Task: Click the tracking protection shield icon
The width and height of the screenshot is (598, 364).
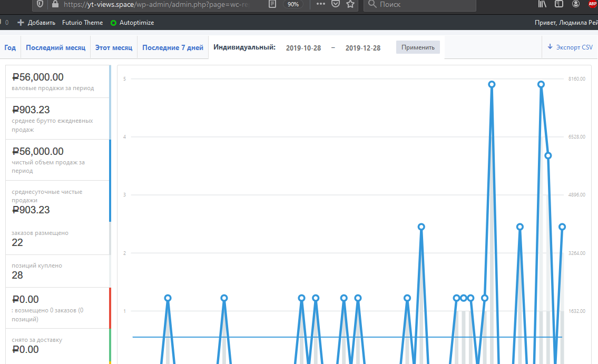Action: [40, 4]
